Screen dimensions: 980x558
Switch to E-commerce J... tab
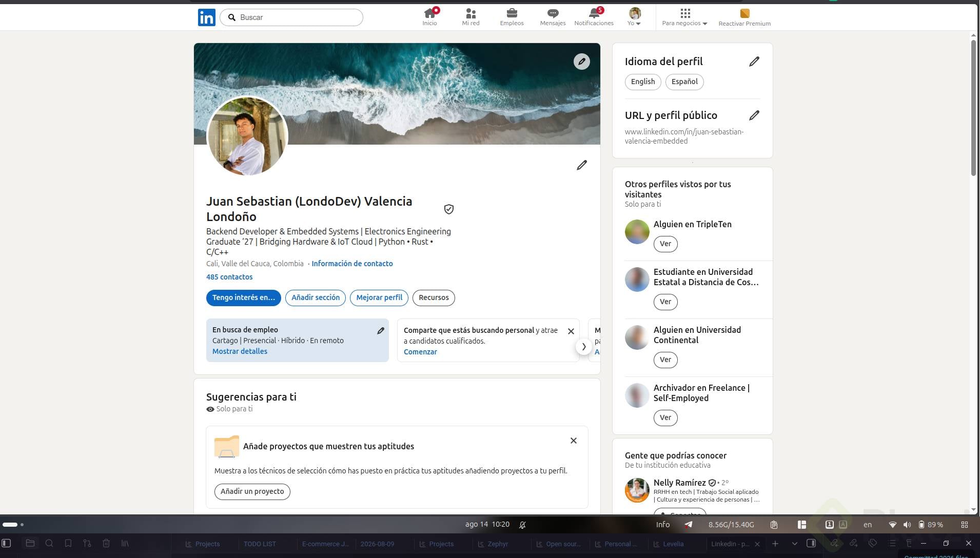[325, 544]
